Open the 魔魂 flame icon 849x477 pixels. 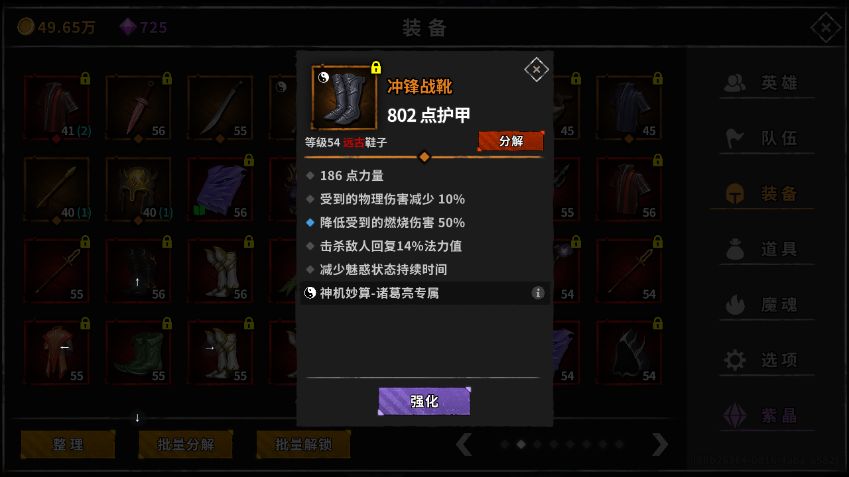point(735,304)
